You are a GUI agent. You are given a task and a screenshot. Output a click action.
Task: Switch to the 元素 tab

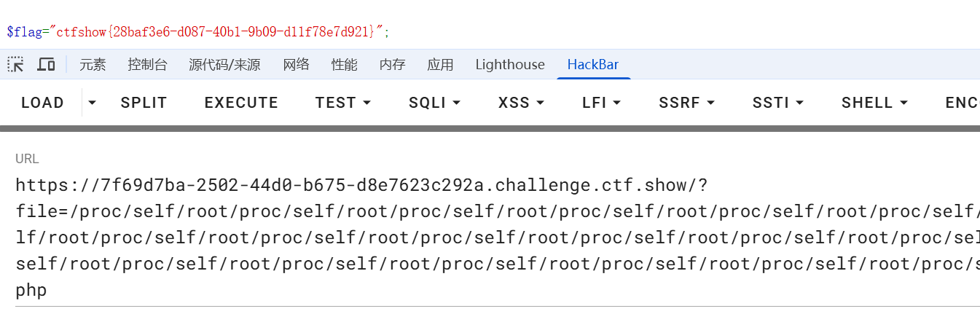[93, 65]
